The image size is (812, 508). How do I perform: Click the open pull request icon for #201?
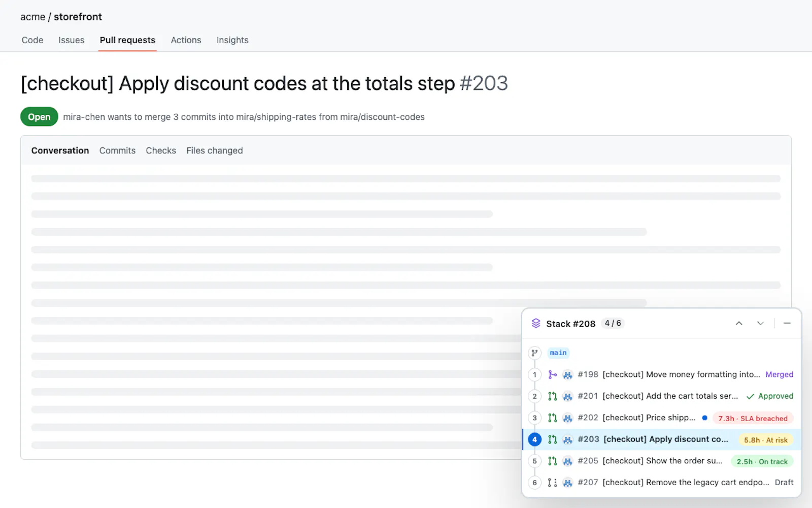tap(553, 396)
